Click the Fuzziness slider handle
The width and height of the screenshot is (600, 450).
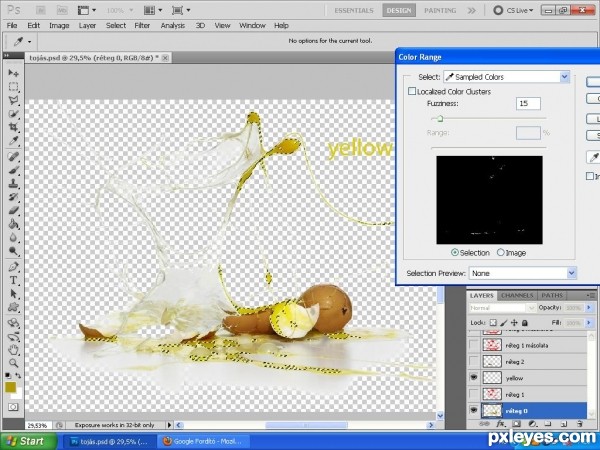pyautogui.click(x=440, y=119)
